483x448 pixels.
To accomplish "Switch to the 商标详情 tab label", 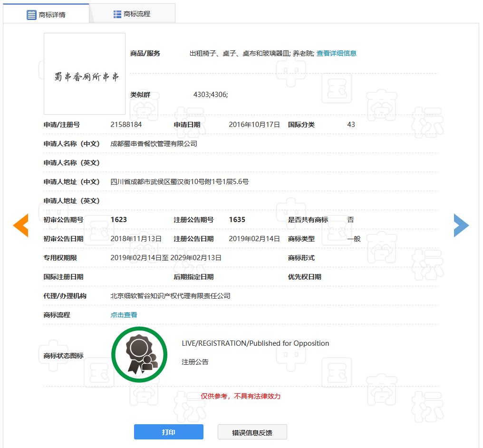I will click(52, 15).
